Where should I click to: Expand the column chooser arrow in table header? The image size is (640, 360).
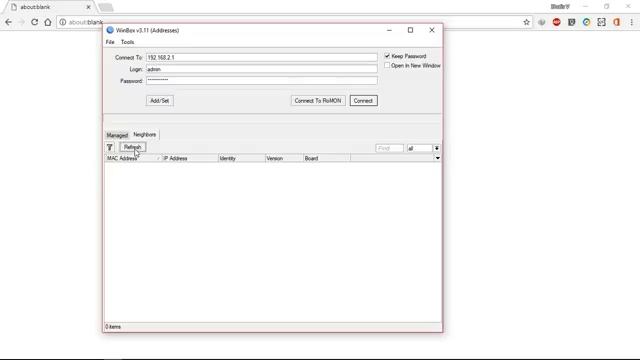tap(438, 158)
